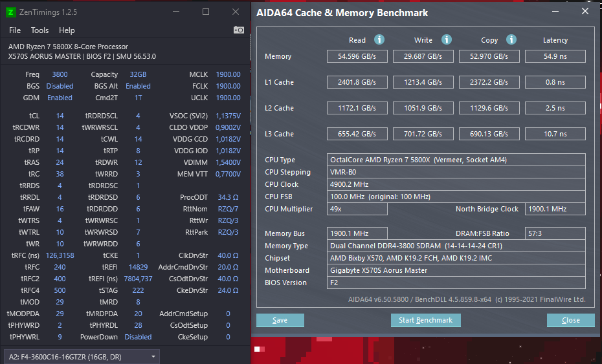The width and height of the screenshot is (602, 364).
Task: Click the AIDA64 version text line
Action: pos(467,299)
